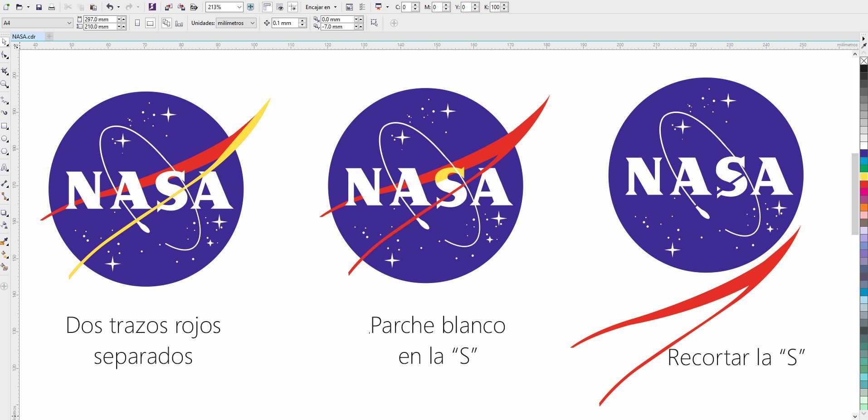868x420 pixels.
Task: Increase the C color value stepper
Action: (x=415, y=5)
